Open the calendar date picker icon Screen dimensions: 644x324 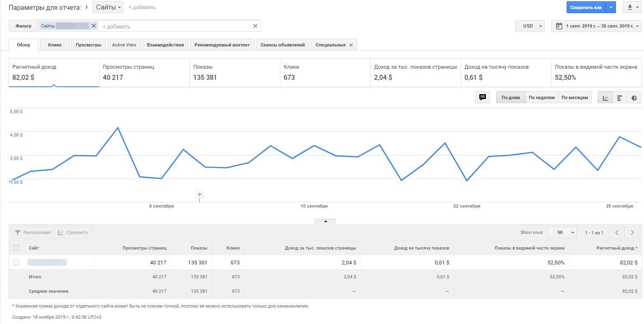tap(559, 26)
